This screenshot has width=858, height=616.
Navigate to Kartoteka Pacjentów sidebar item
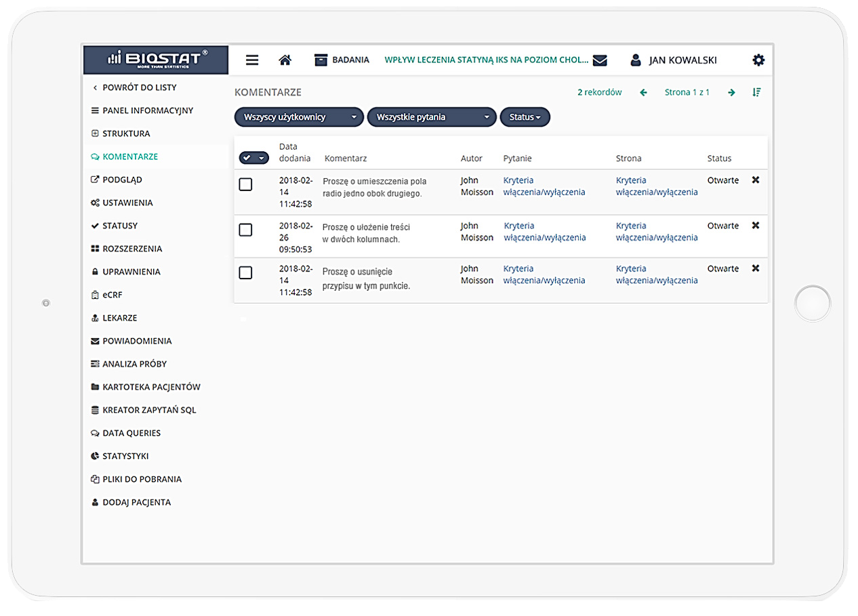point(151,387)
